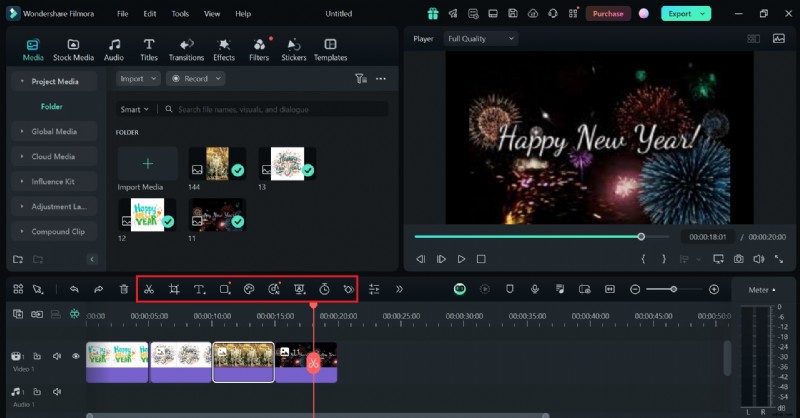Click Import Media plus tile
Viewport: 800px width, 418px height.
[x=147, y=163]
